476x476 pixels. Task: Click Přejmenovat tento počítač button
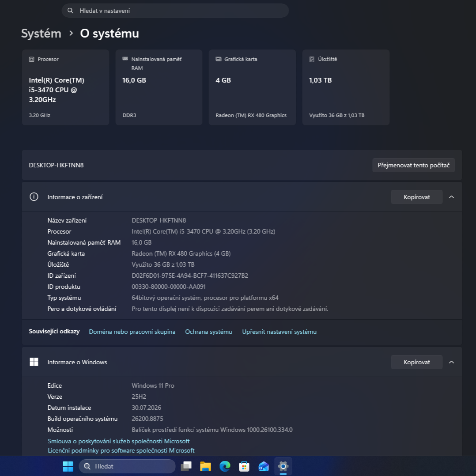tap(413, 165)
